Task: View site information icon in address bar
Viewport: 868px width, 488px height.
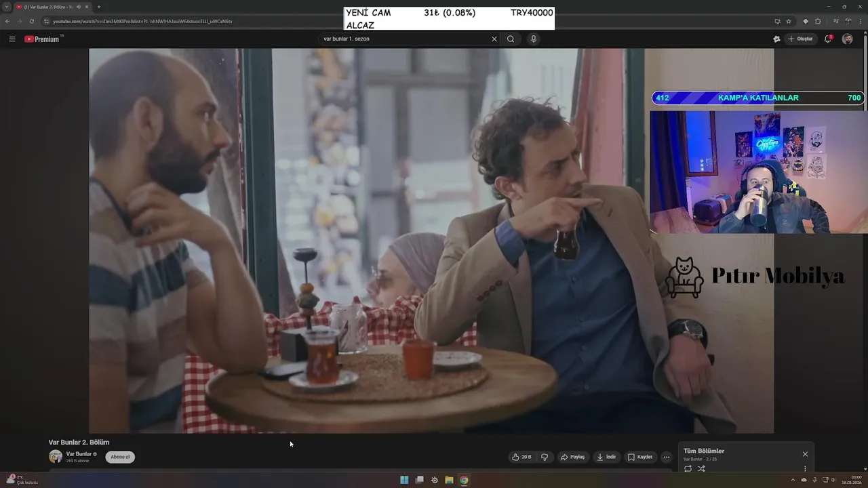Action: (x=46, y=21)
